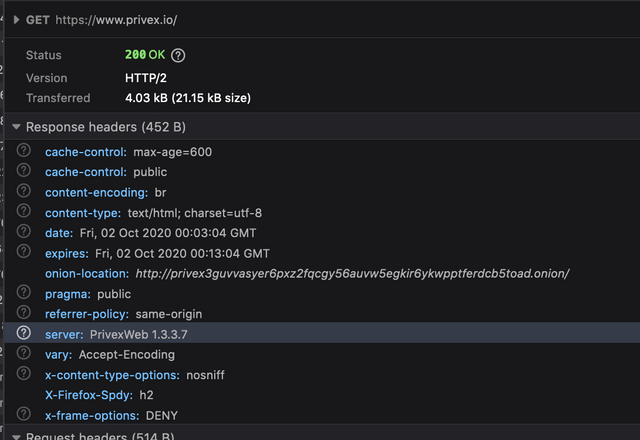Open help icon for content-encoding header

[x=24, y=192]
